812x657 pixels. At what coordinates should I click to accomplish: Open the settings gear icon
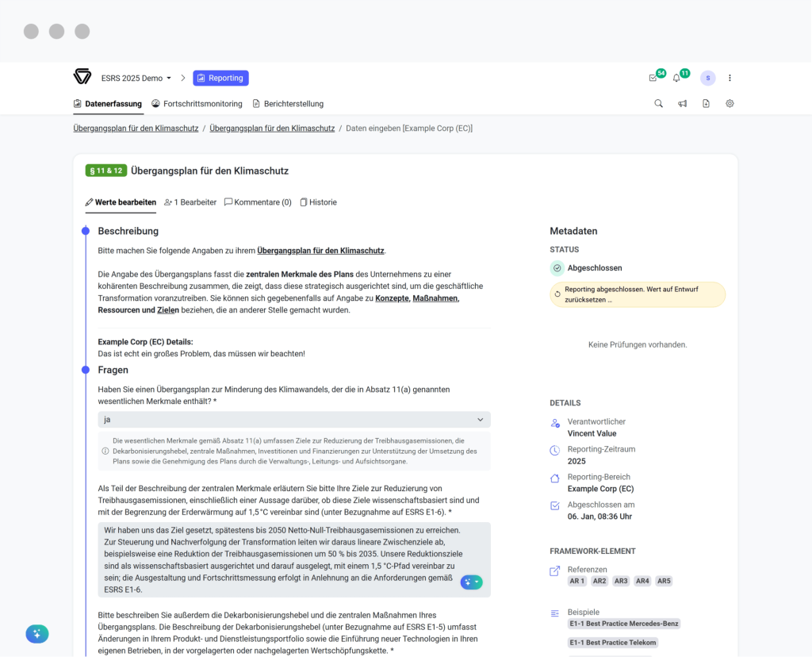730,104
